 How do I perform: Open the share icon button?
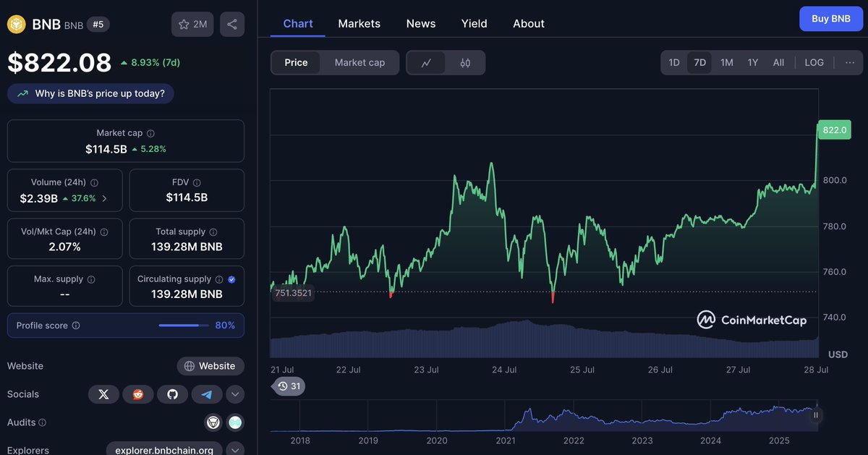[232, 25]
